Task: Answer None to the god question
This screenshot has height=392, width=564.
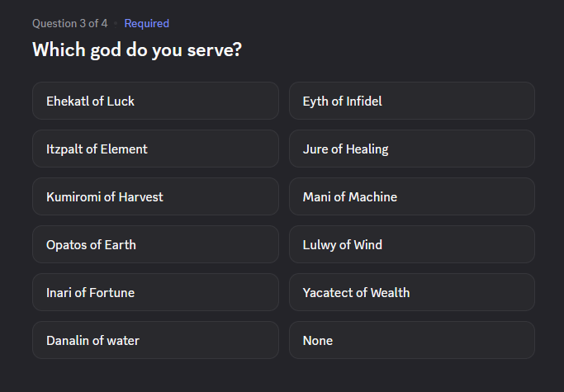Action: 411,341
